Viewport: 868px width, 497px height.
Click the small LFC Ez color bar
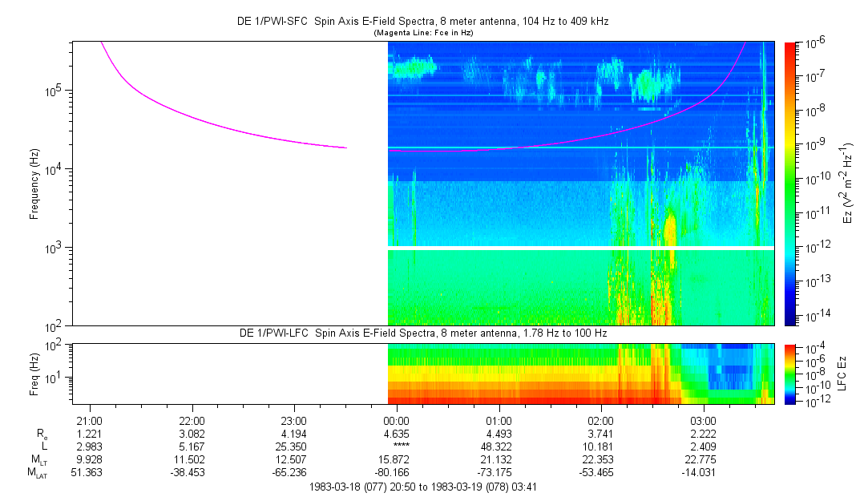click(x=790, y=373)
